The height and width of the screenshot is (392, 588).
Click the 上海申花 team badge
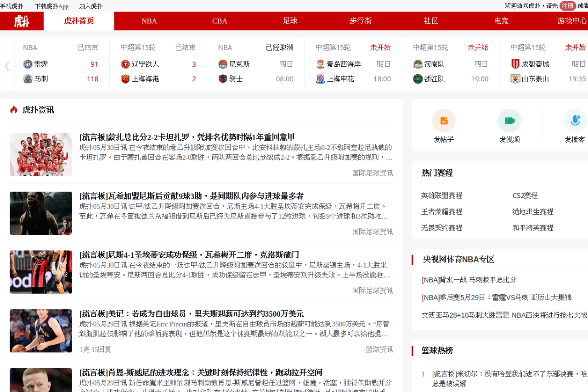[320, 79]
